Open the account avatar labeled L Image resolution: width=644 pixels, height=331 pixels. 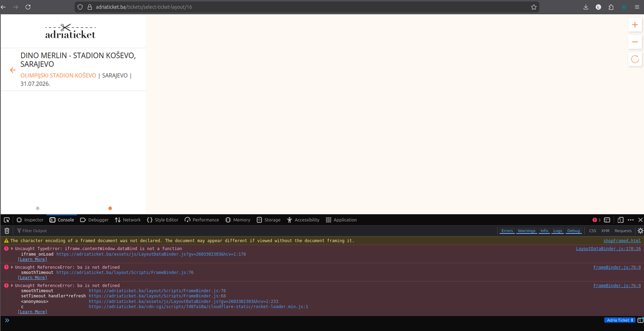[x=599, y=7]
